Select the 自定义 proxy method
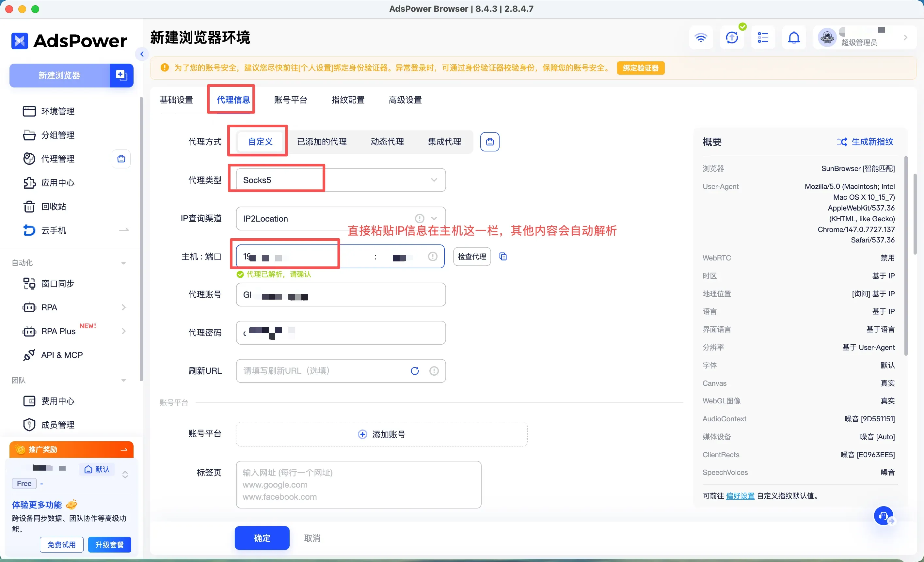The height and width of the screenshot is (562, 924). pos(261,142)
